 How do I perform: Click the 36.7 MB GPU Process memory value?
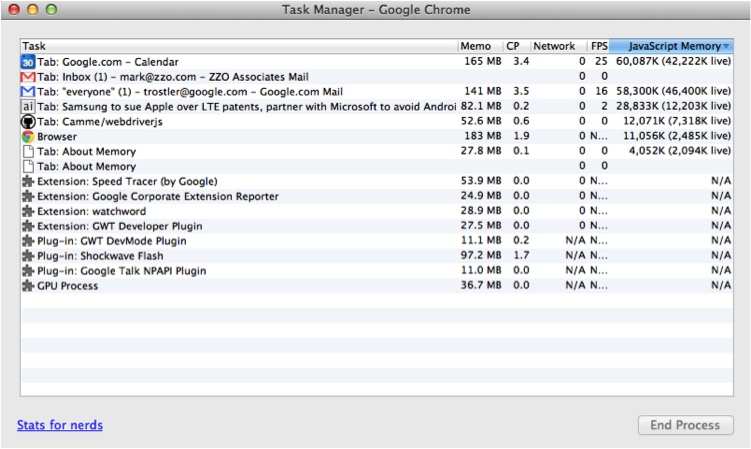coord(481,285)
